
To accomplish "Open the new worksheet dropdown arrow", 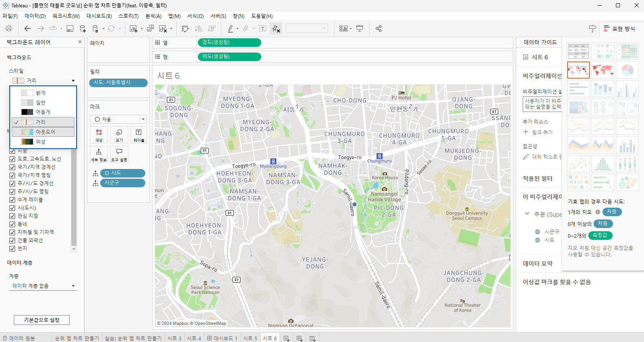I will point(142,28).
